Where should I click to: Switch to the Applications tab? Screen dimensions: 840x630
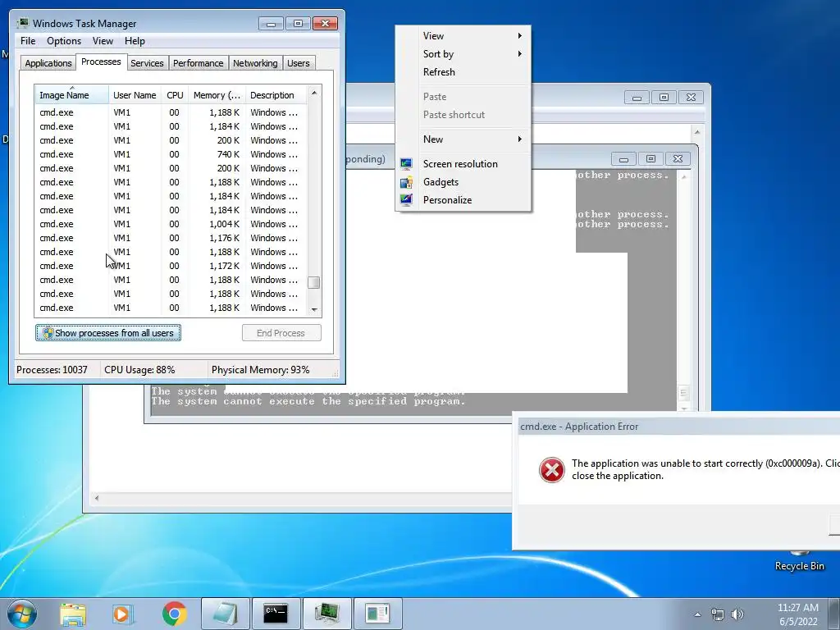coord(48,63)
